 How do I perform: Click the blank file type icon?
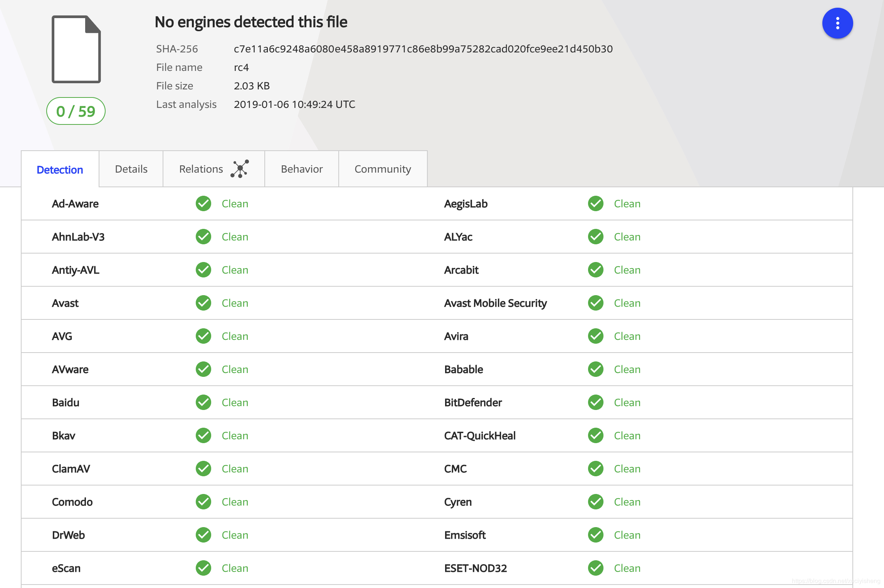pyautogui.click(x=76, y=49)
